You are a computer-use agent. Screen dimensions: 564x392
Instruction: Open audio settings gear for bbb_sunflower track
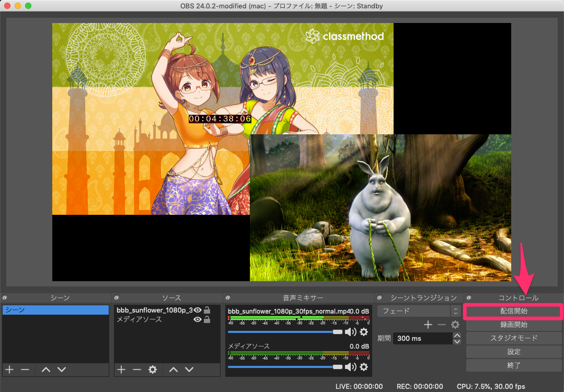click(x=364, y=332)
